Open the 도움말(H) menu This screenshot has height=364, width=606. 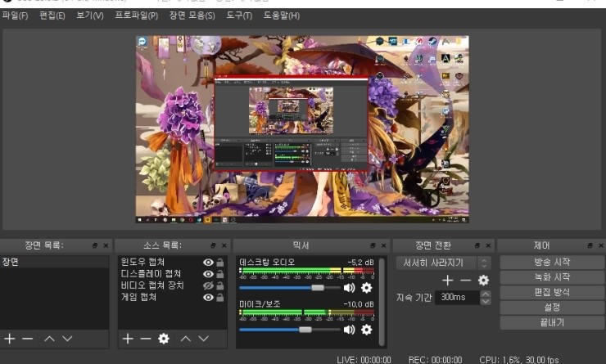coord(282,16)
